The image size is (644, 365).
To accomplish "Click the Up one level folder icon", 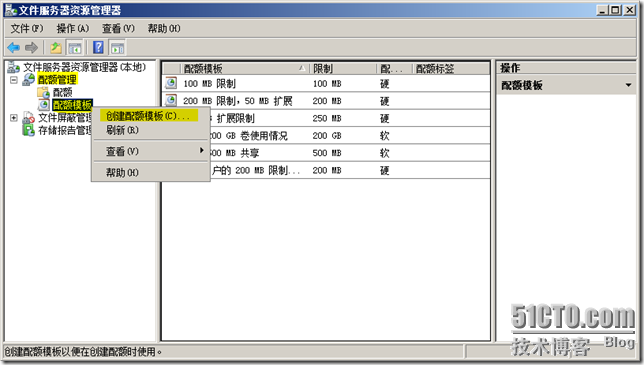I will (x=56, y=48).
